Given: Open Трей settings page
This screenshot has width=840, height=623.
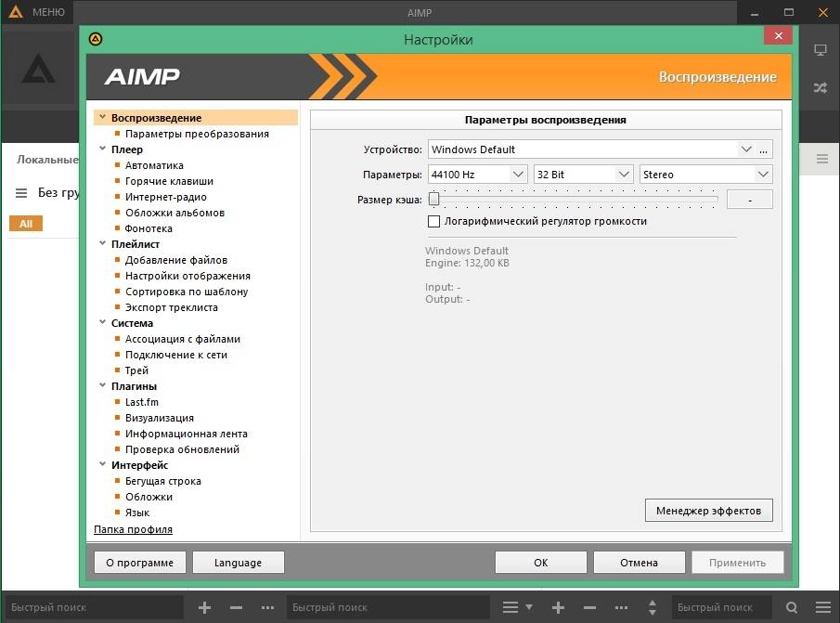Looking at the screenshot, I should tap(136, 370).
